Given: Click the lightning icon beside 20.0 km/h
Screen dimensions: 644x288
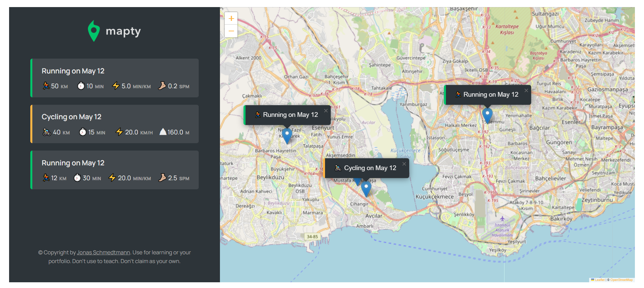Looking at the screenshot, I should click(119, 132).
